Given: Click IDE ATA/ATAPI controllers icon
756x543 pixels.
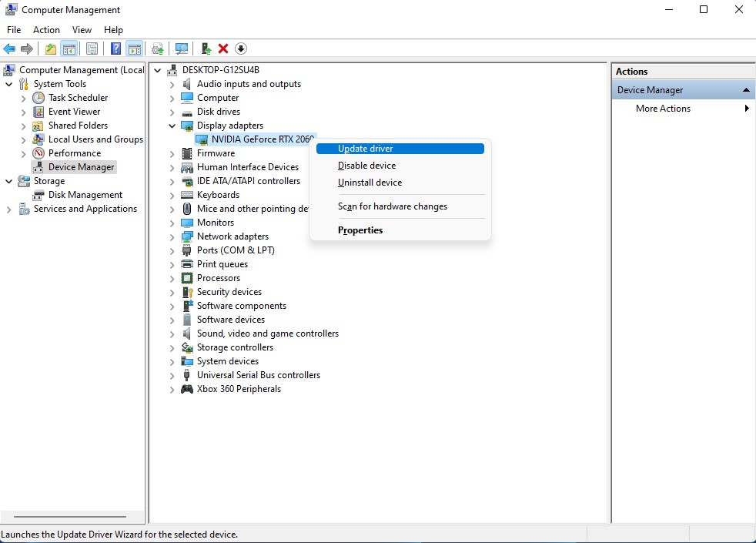Looking at the screenshot, I should point(187,181).
